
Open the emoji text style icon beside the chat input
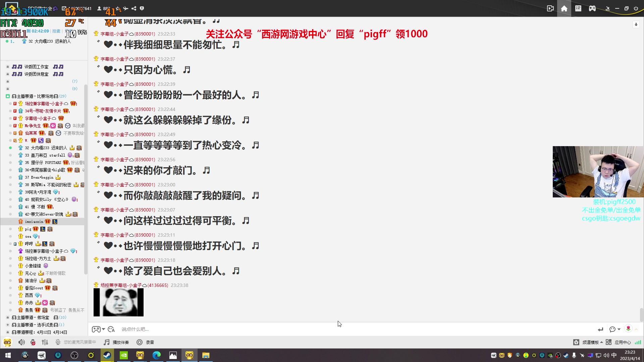(x=111, y=329)
